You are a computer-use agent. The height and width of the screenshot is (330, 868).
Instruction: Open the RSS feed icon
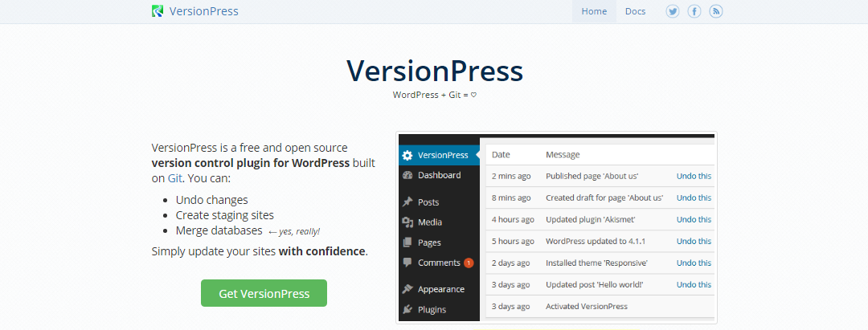(715, 11)
